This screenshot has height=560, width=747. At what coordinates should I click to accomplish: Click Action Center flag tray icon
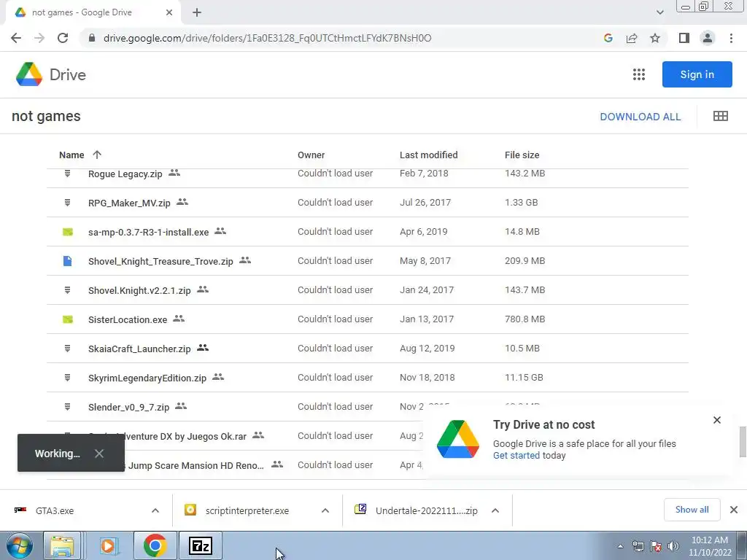[656, 546]
